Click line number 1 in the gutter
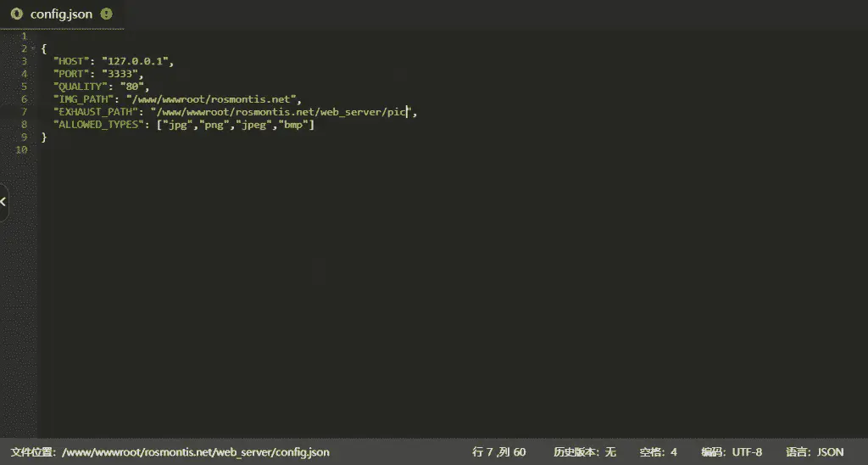Image resolution: width=868 pixels, height=465 pixels. tap(24, 36)
